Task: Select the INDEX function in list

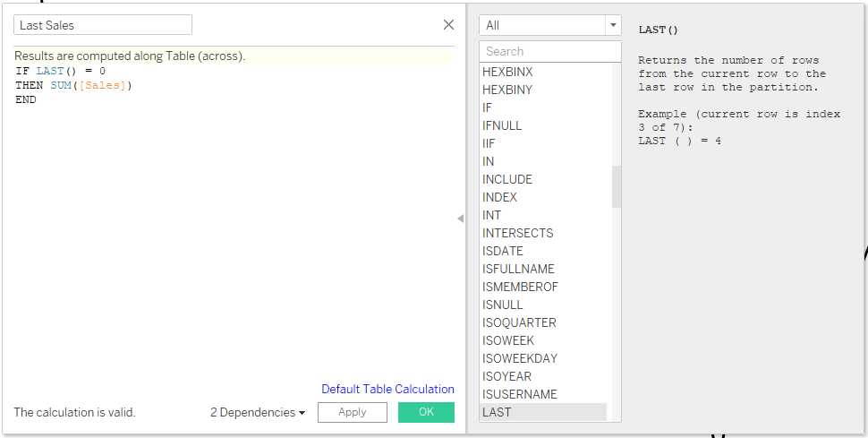Action: point(499,197)
